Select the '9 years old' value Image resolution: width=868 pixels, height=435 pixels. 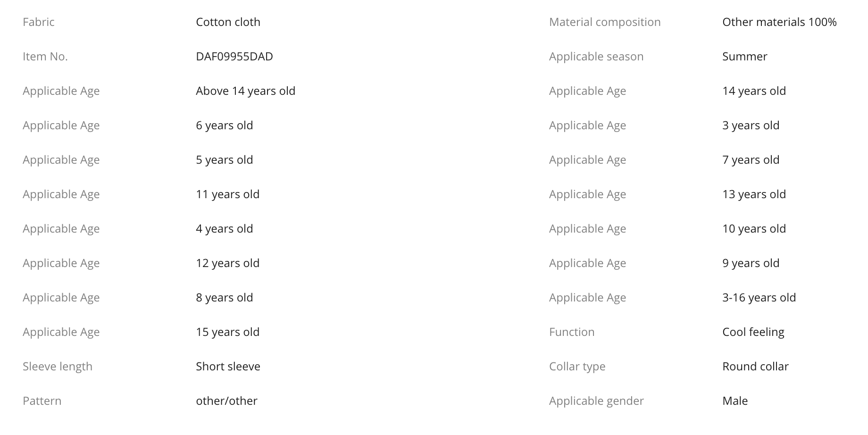(x=751, y=263)
